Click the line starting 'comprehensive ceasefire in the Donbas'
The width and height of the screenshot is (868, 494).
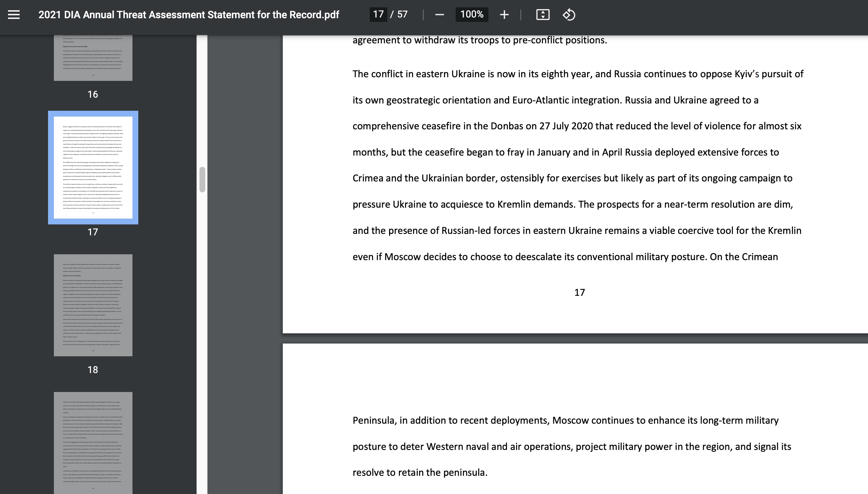coord(577,126)
